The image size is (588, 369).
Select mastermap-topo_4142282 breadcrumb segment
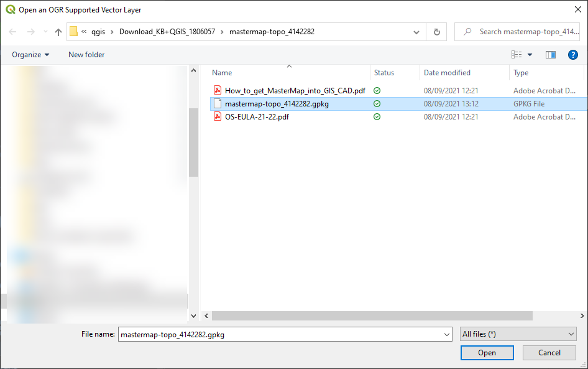pos(272,32)
